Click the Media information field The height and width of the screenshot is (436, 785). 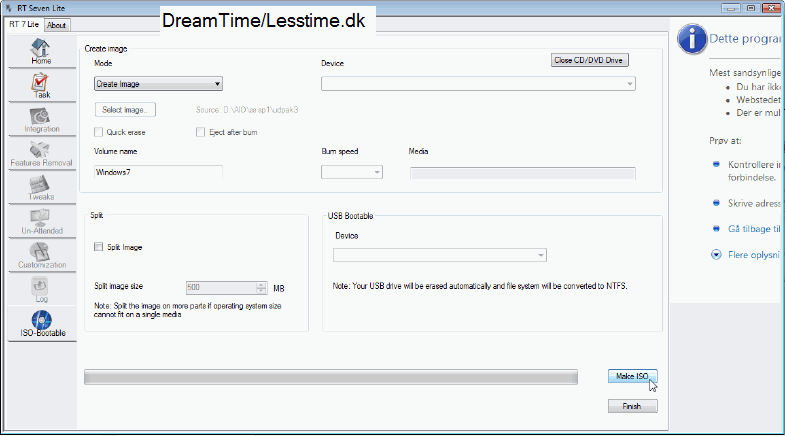click(x=523, y=173)
